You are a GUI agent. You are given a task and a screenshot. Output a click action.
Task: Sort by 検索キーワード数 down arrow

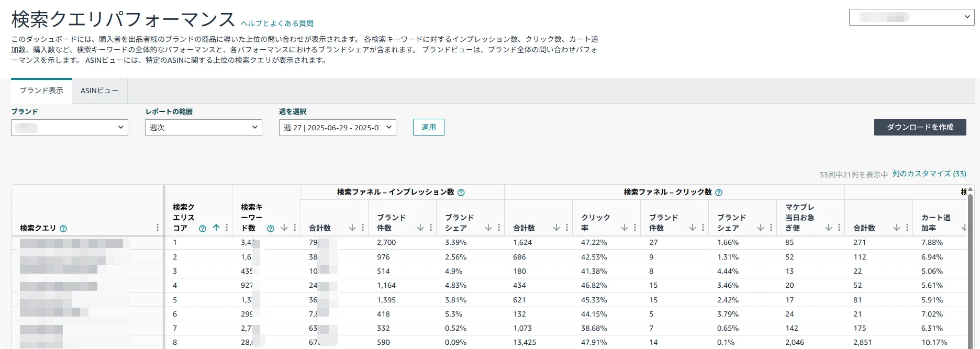tap(284, 228)
